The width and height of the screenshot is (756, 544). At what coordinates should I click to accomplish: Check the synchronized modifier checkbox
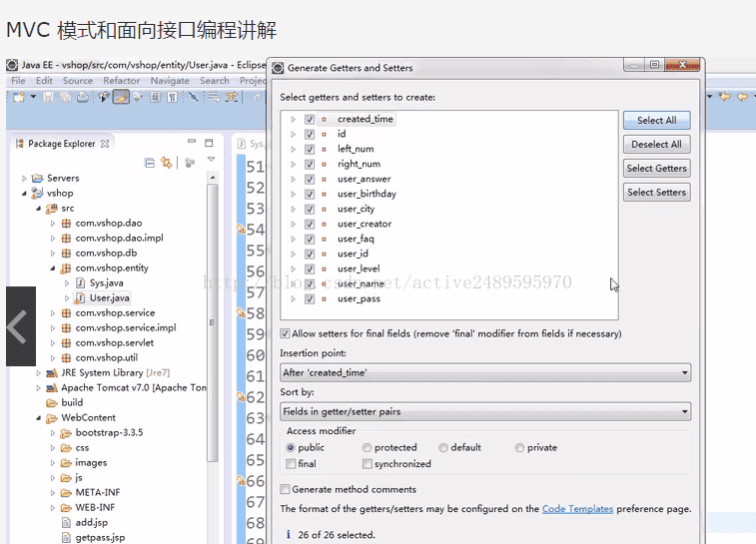(x=368, y=463)
